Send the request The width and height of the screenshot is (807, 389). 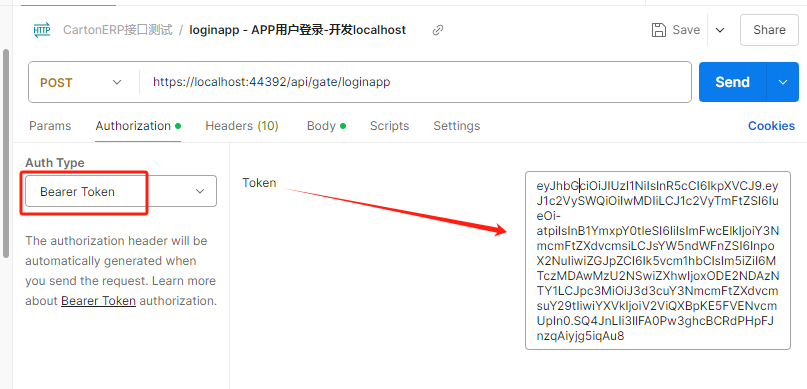732,82
